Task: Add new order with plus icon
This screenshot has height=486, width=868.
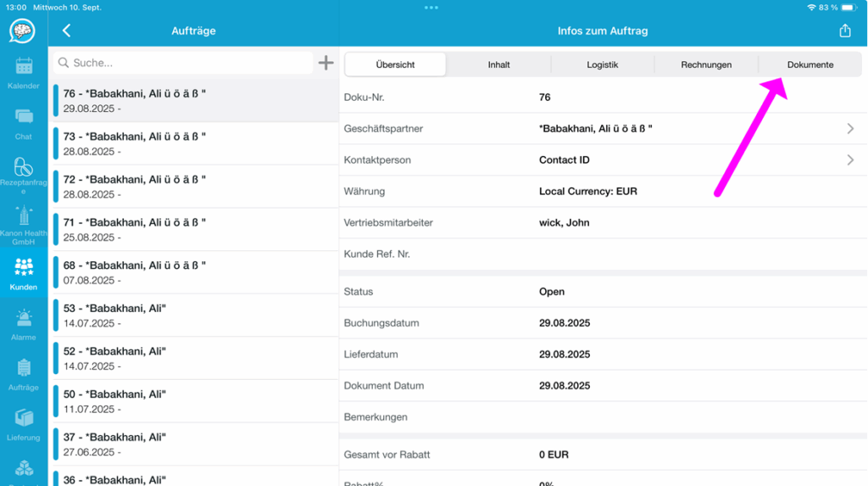Action: click(326, 63)
